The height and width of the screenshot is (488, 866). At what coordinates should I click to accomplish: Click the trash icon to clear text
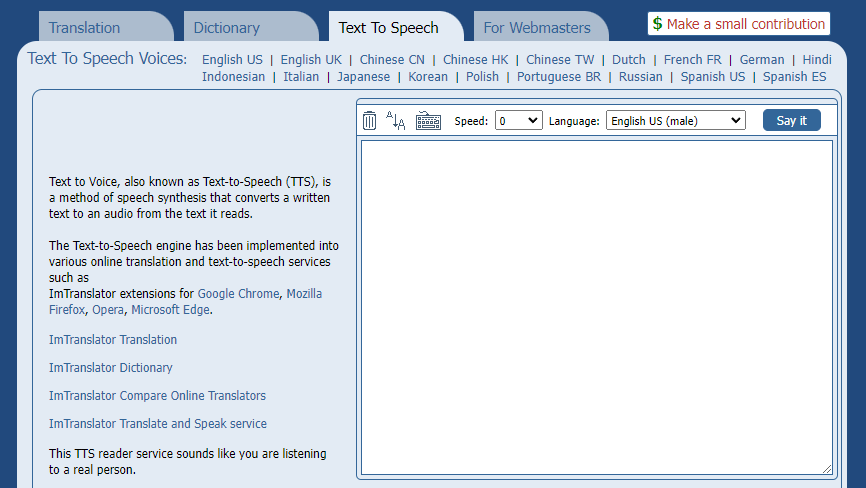[370, 121]
